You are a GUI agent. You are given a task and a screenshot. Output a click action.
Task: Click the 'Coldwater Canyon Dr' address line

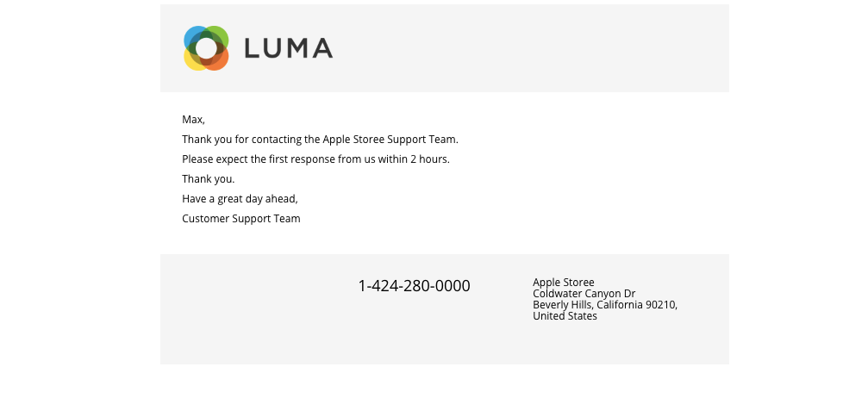pos(584,293)
